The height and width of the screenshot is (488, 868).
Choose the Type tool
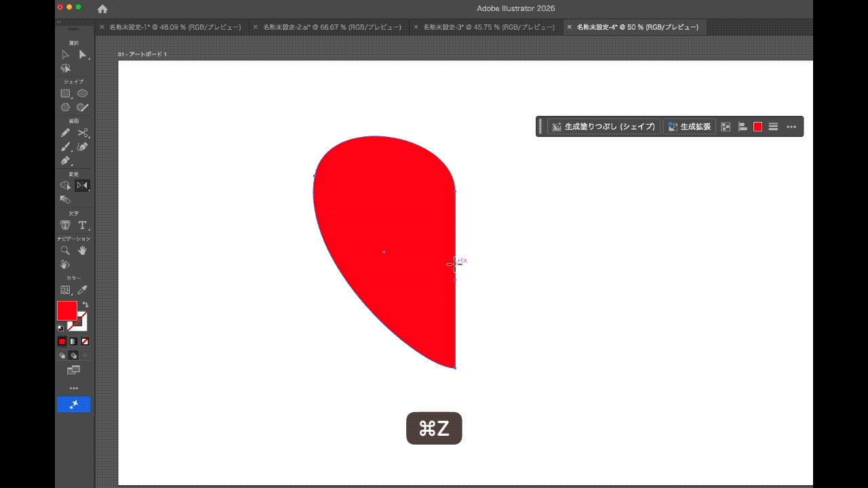coord(82,225)
